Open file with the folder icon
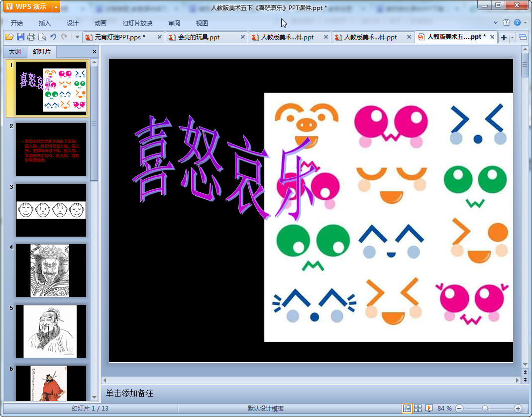Viewport: 532px width, 417px height. pyautogui.click(x=9, y=37)
